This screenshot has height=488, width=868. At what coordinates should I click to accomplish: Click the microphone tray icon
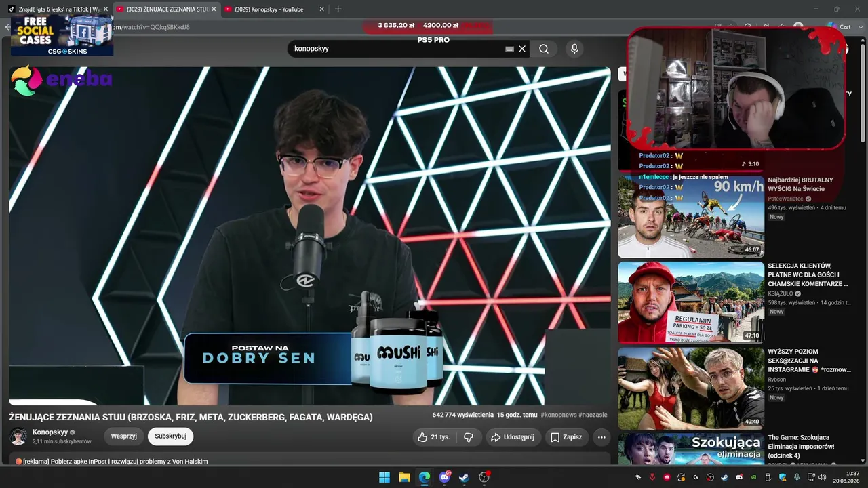796,477
